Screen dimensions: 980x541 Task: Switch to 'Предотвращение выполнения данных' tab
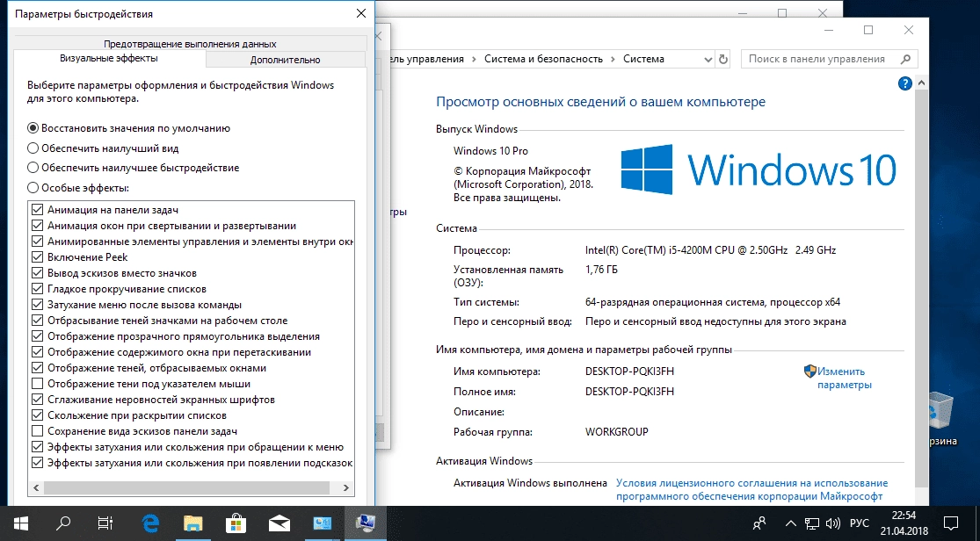click(x=190, y=44)
